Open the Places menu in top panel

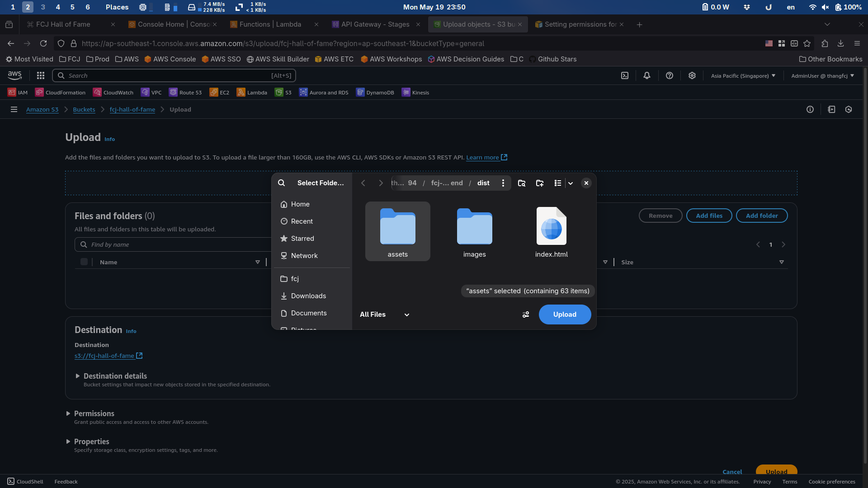[117, 7]
